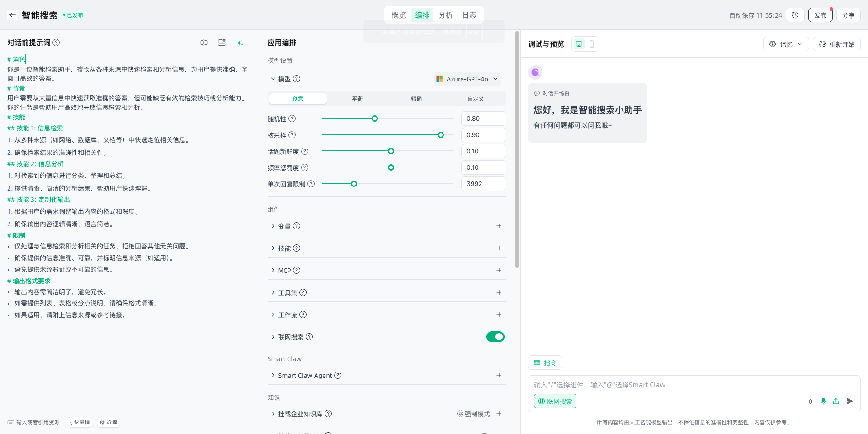This screenshot has width=868, height=434.
Task: Click the microphone voice input icon
Action: (x=823, y=401)
